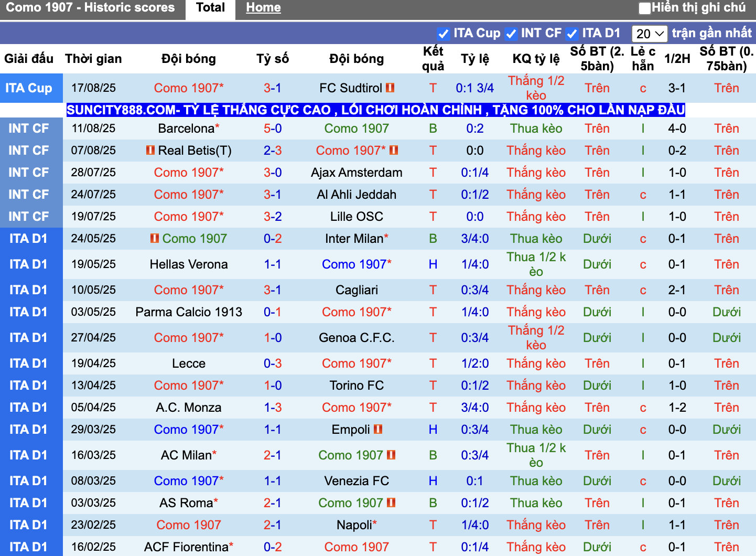Click result letter H on Venezia FC row
Screen dimensions: 756x556
point(433,481)
